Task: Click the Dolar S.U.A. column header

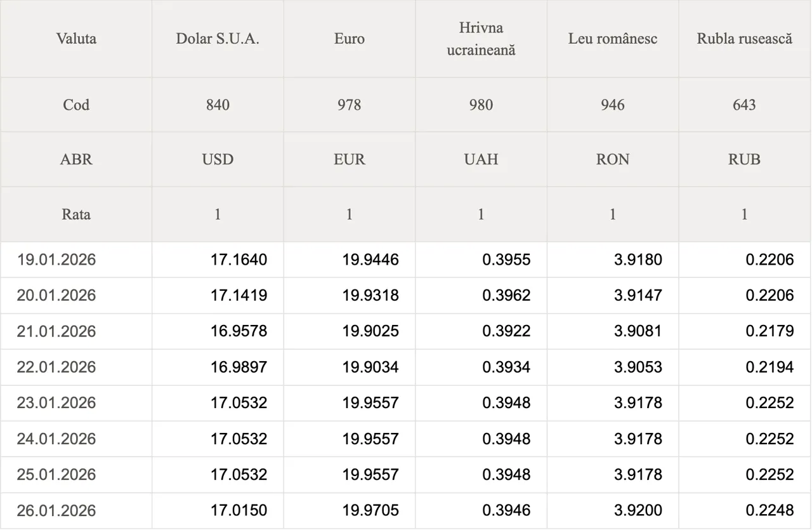Action: pyautogui.click(x=218, y=39)
